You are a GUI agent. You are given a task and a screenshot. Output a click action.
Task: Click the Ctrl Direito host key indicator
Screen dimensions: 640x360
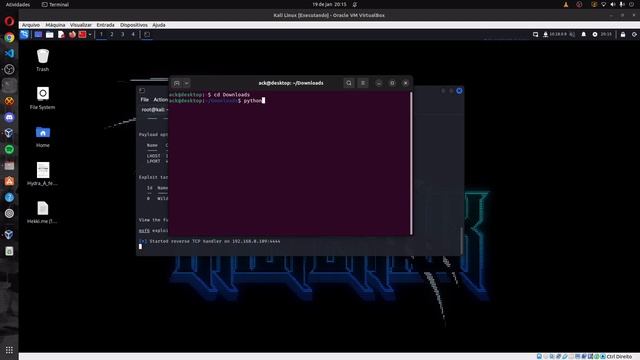[x=619, y=357]
